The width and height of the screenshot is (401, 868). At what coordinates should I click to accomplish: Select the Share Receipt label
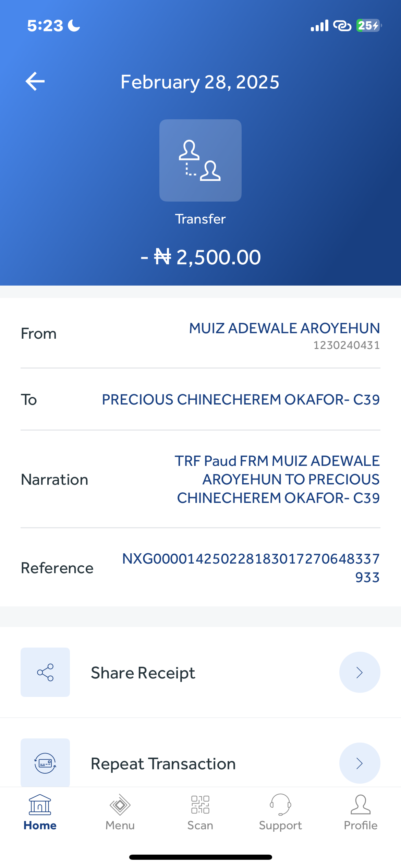[143, 673]
